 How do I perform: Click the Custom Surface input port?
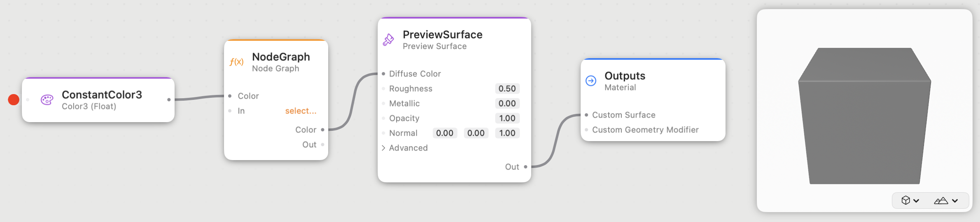[586, 115]
